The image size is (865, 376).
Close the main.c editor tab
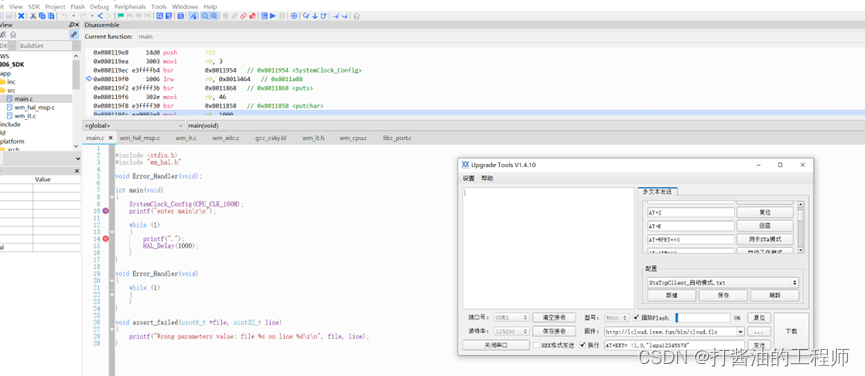point(110,138)
